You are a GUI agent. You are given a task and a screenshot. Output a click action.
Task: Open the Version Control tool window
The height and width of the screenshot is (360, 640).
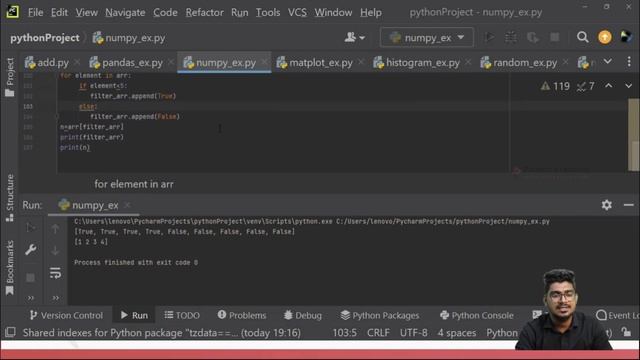tap(66, 315)
